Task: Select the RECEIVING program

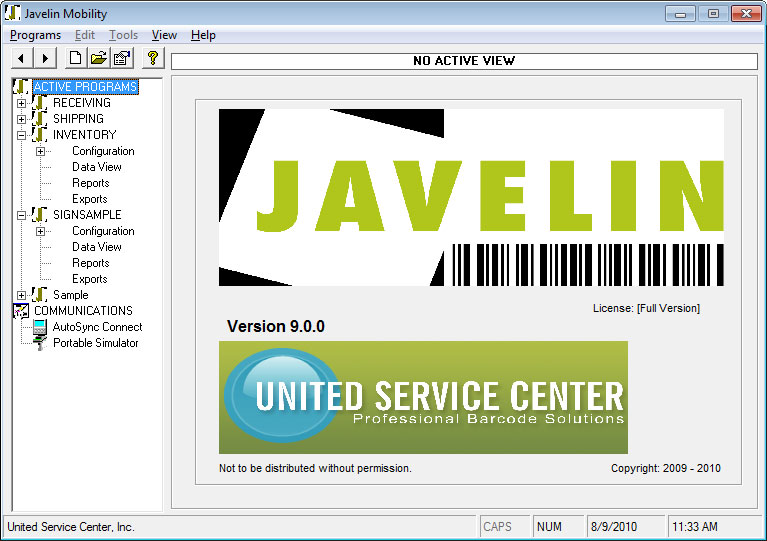Action: [82, 103]
